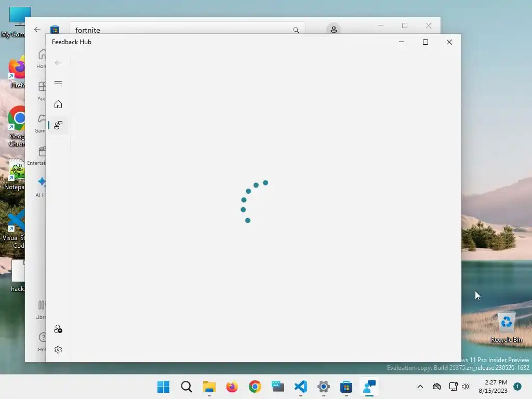Maximize the Microsoft Store window

pyautogui.click(x=404, y=25)
